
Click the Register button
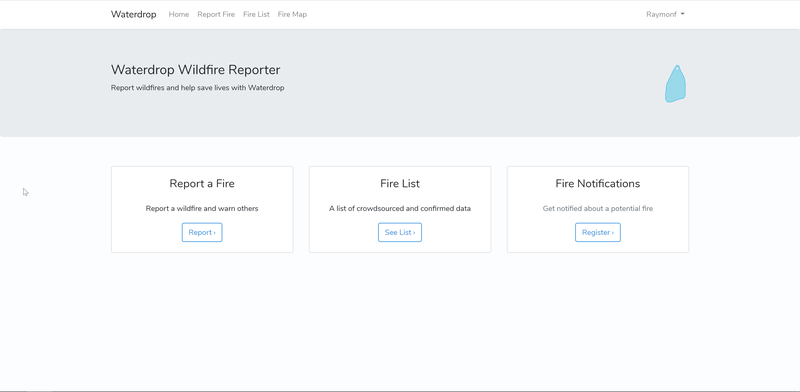tap(598, 232)
